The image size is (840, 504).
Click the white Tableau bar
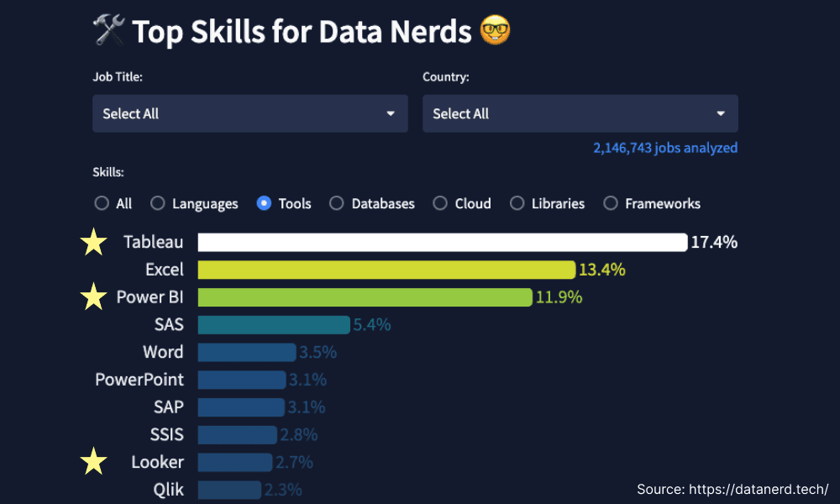click(442, 243)
